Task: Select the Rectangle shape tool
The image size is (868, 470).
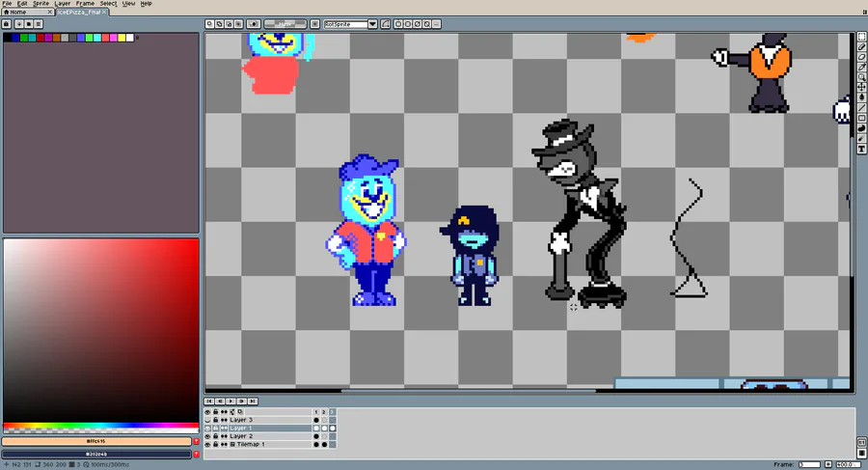Action: [x=862, y=118]
